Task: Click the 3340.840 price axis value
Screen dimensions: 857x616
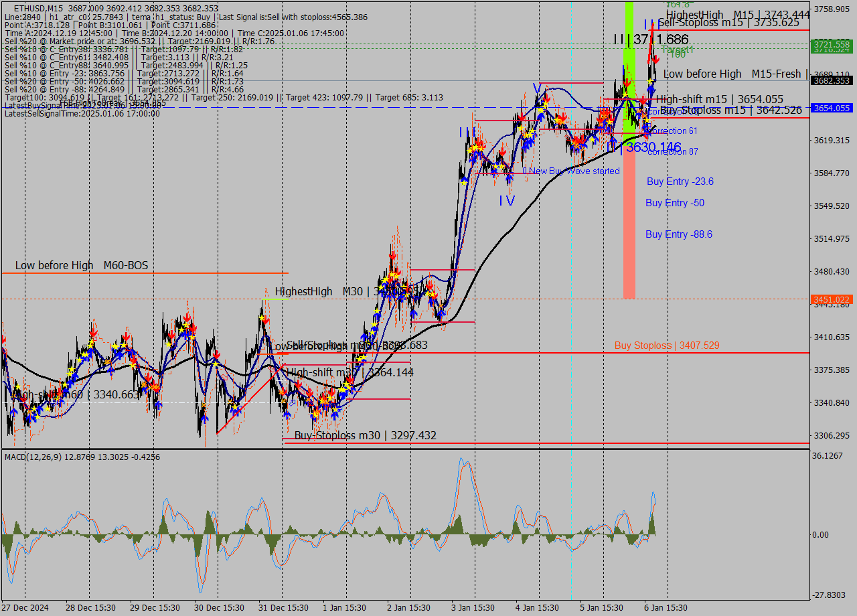Action: point(831,403)
